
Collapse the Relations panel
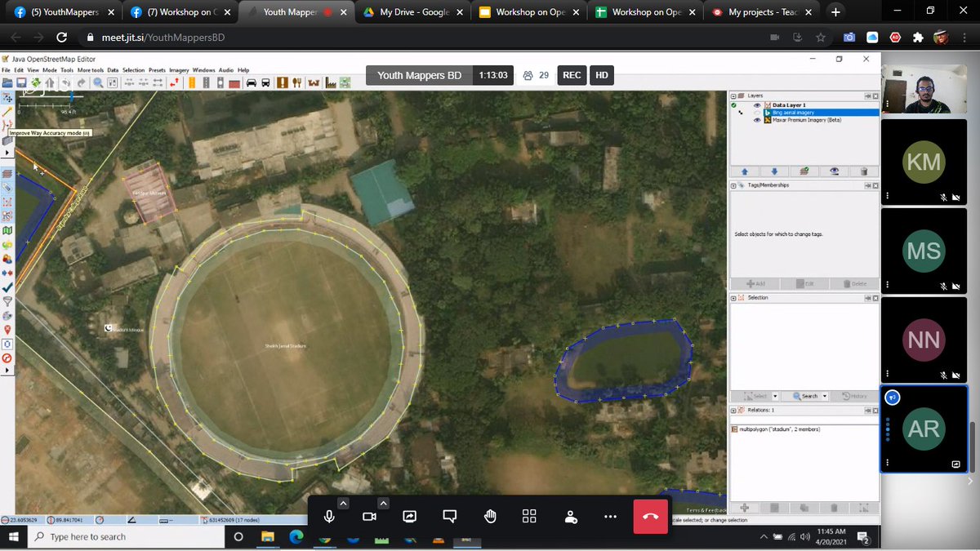click(733, 410)
